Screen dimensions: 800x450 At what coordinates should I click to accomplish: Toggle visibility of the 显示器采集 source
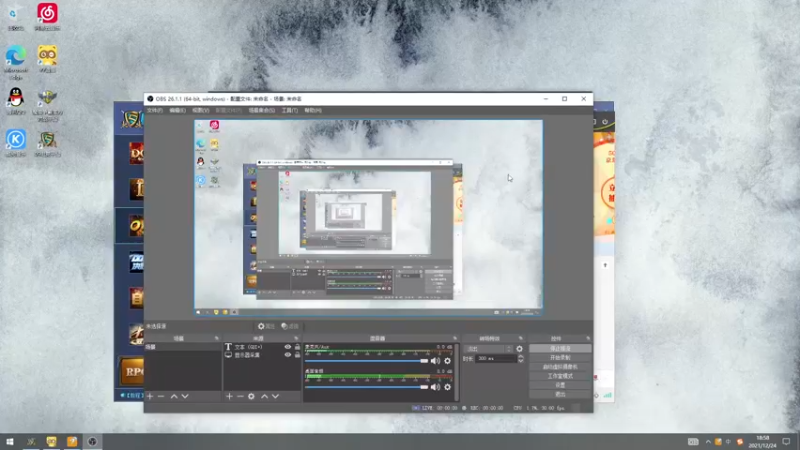(x=288, y=355)
